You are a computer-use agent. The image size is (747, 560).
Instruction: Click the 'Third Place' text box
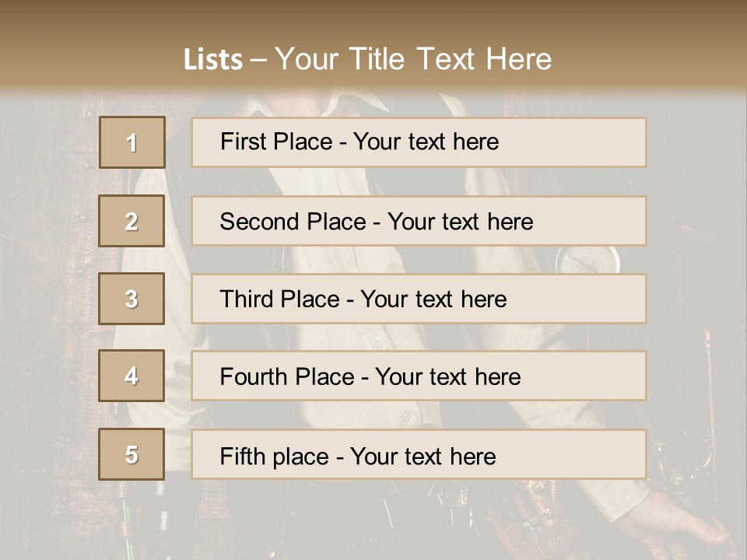419,299
